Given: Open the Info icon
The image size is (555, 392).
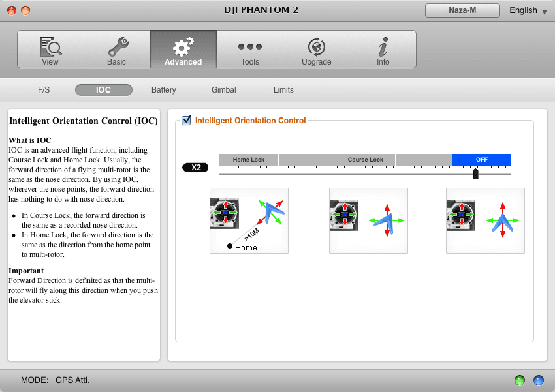Looking at the screenshot, I should coord(383,47).
